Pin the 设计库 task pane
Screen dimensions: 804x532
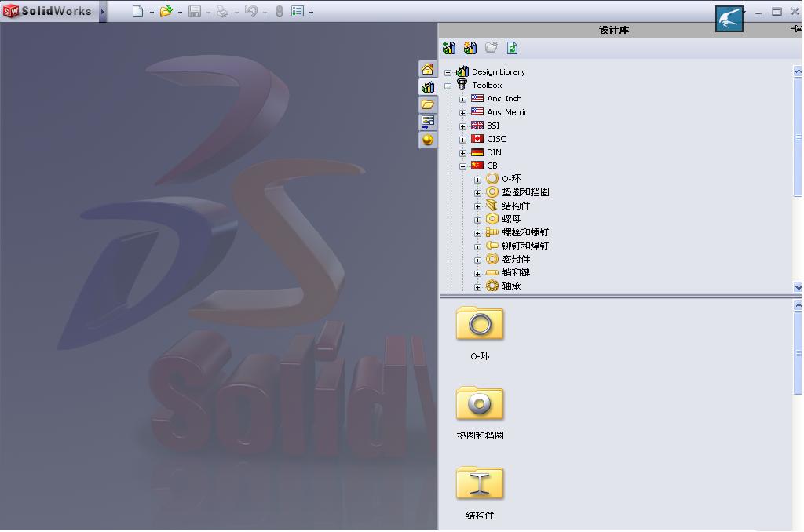click(x=796, y=29)
